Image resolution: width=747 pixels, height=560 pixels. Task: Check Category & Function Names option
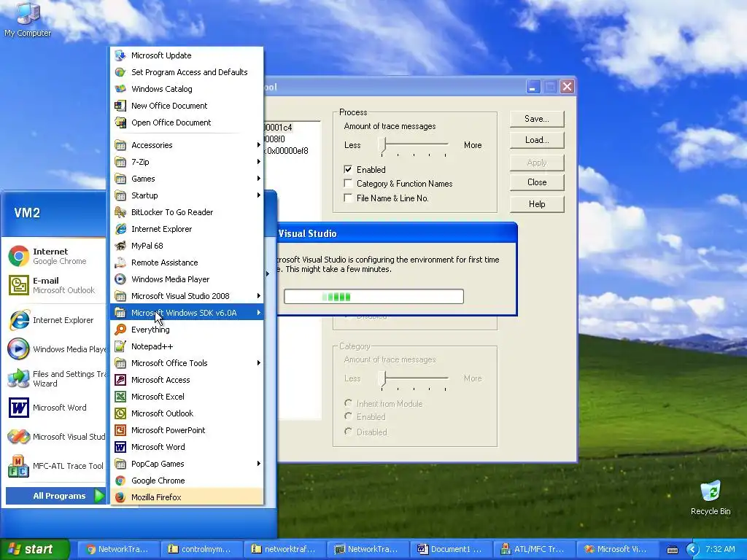[348, 183]
